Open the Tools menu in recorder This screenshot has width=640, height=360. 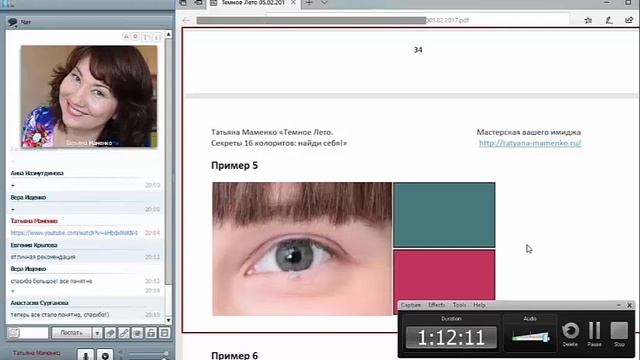459,305
